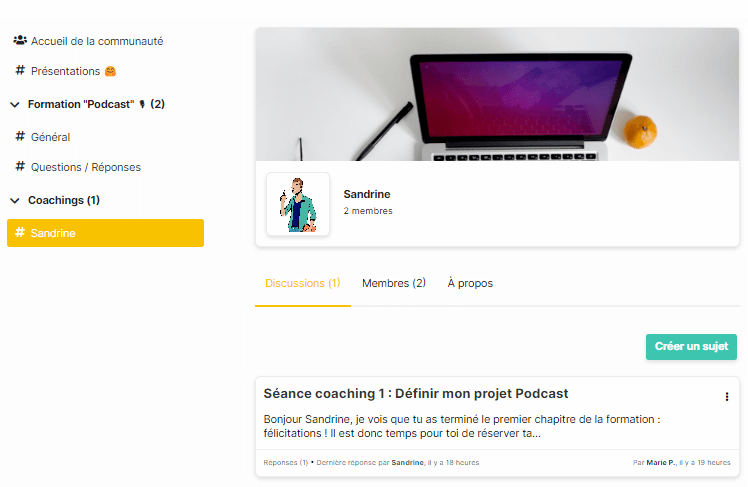Click the community people icon beside Accueil

coord(20,41)
